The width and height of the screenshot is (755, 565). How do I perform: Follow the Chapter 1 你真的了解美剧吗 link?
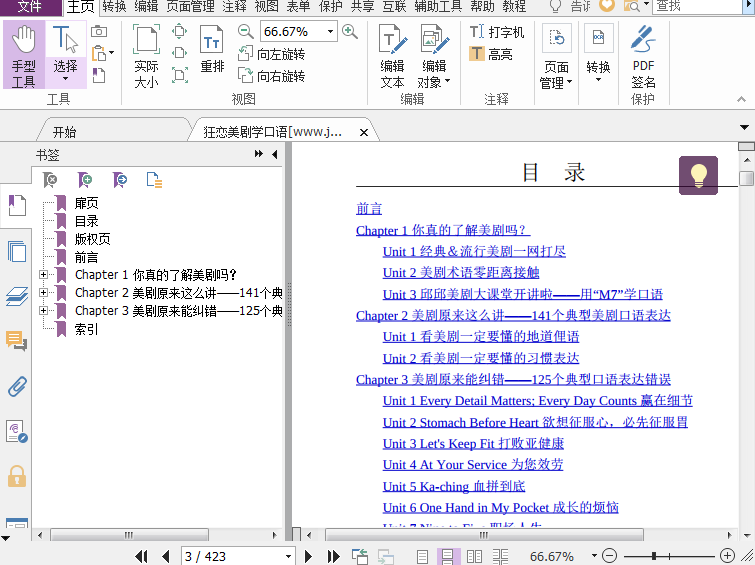coord(443,230)
